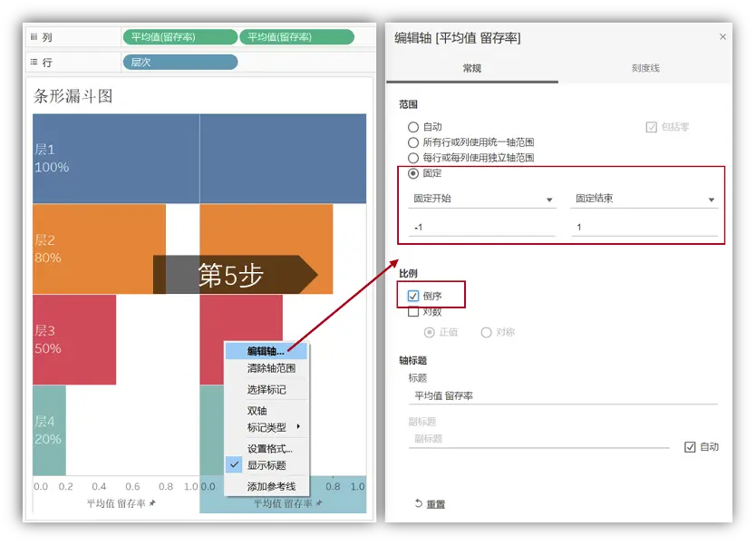Toggle 显示标题 in the context menu

point(267,465)
